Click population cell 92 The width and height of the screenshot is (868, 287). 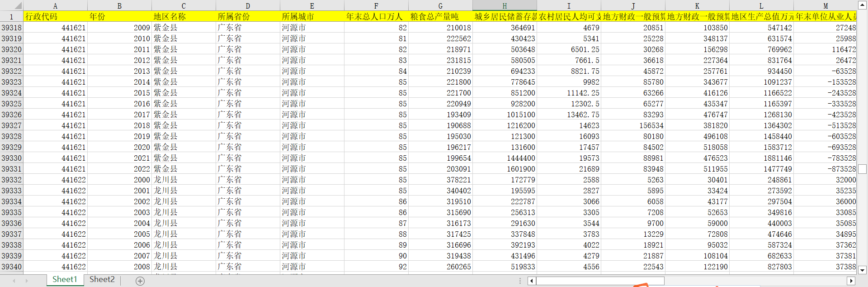click(376, 267)
